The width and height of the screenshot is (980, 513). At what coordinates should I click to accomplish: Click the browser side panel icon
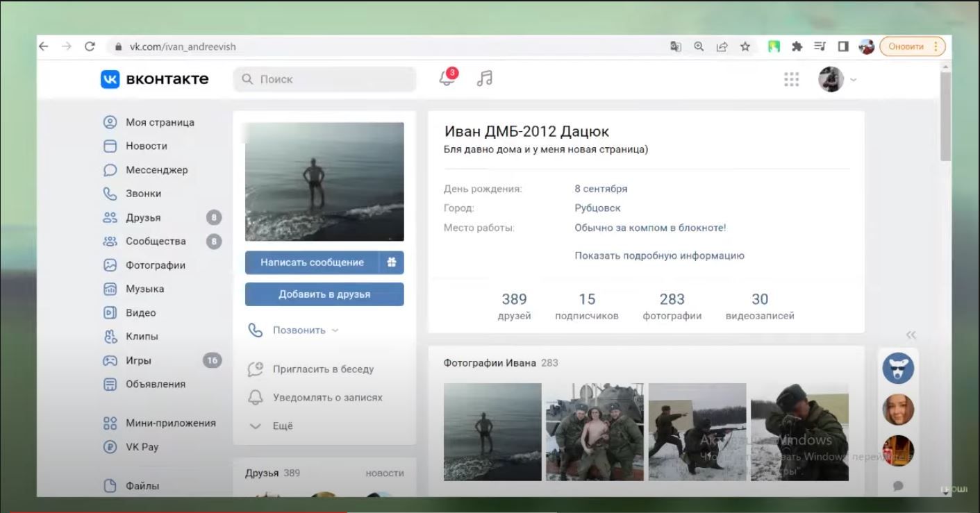(843, 47)
